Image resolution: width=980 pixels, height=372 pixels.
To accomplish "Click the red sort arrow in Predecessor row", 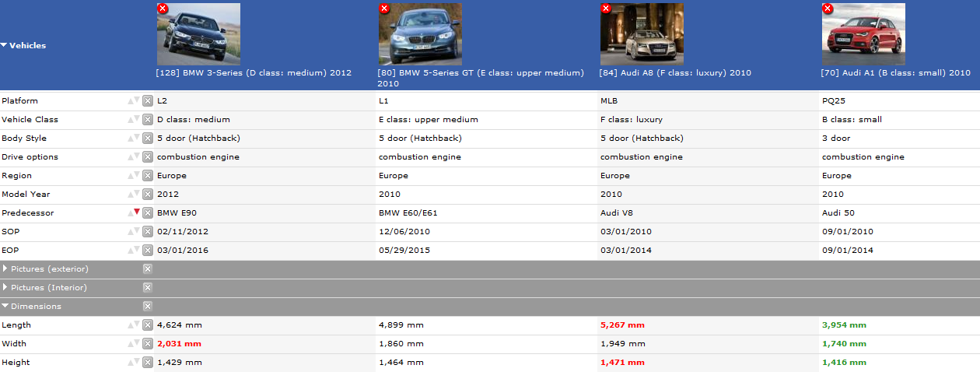I will tap(137, 212).
